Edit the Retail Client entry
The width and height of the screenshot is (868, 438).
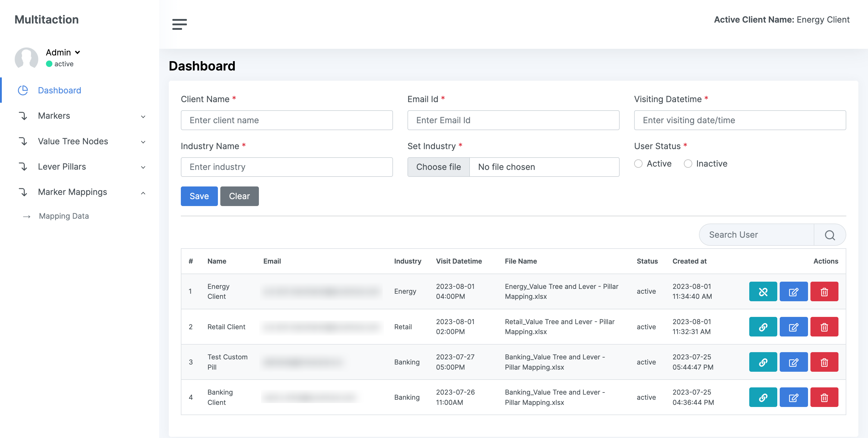[794, 327]
